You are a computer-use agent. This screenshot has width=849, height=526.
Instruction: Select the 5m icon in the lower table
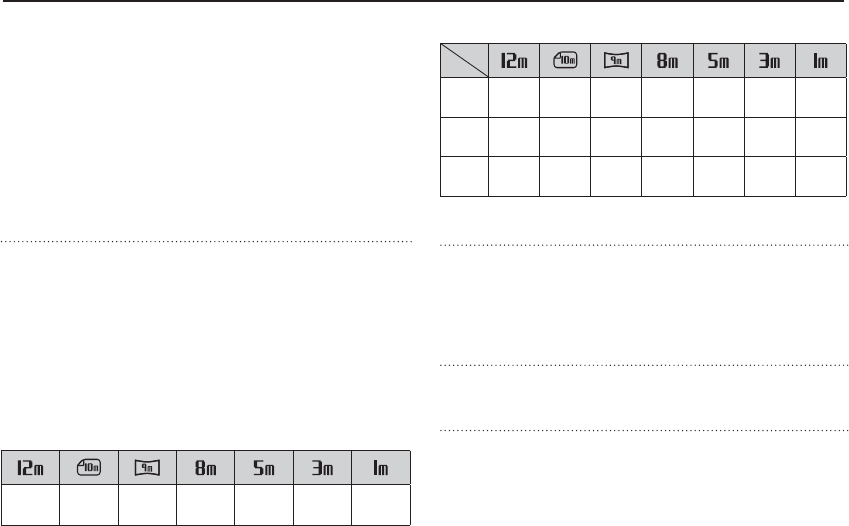265,467
